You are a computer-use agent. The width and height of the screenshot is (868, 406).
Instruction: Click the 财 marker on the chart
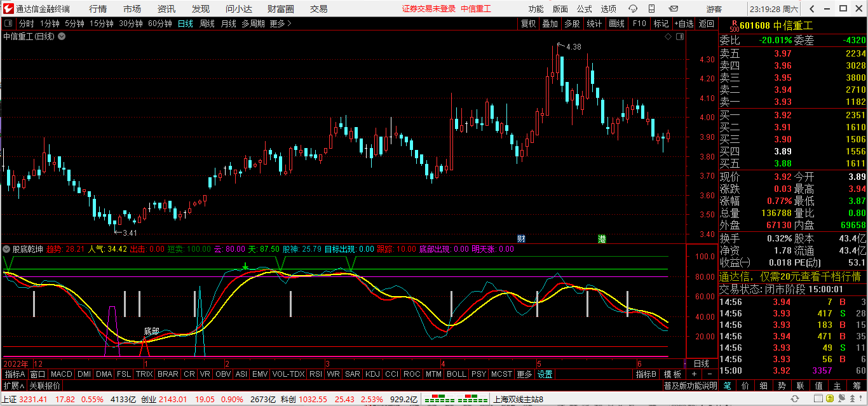point(521,239)
